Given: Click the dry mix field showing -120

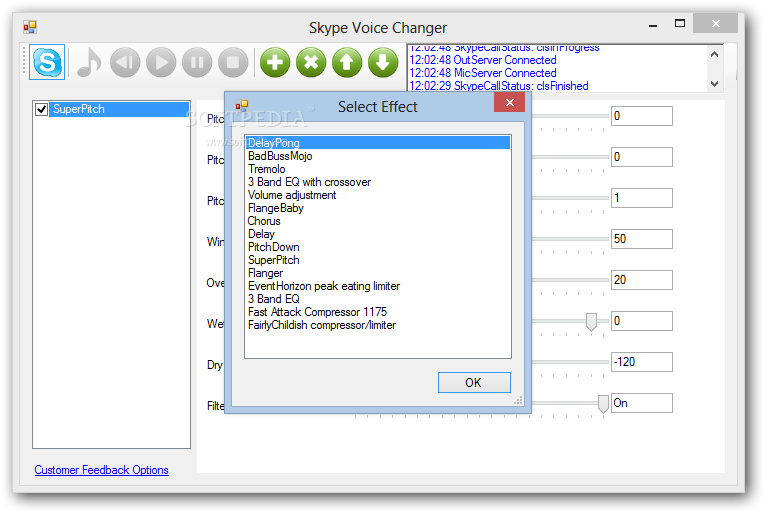Looking at the screenshot, I should 642,362.
